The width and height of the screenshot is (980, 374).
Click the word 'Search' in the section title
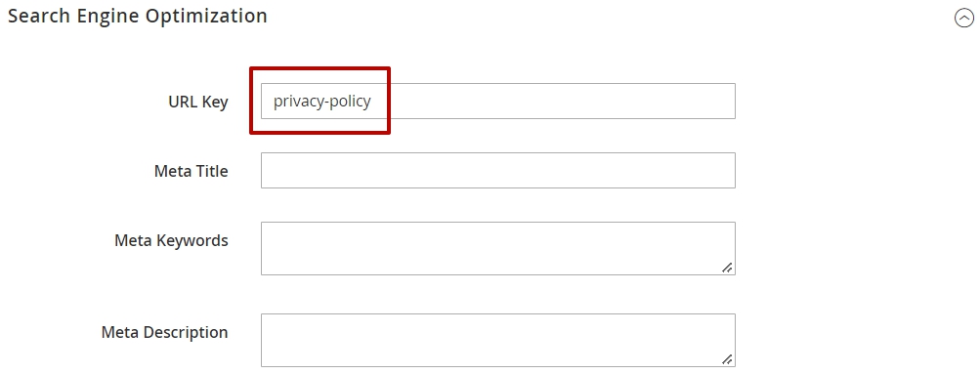39,16
